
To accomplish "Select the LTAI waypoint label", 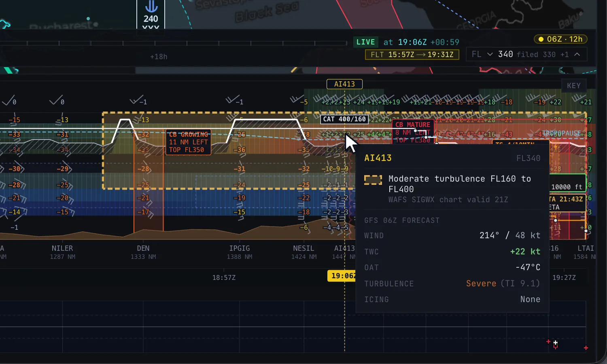I will click(x=586, y=248).
